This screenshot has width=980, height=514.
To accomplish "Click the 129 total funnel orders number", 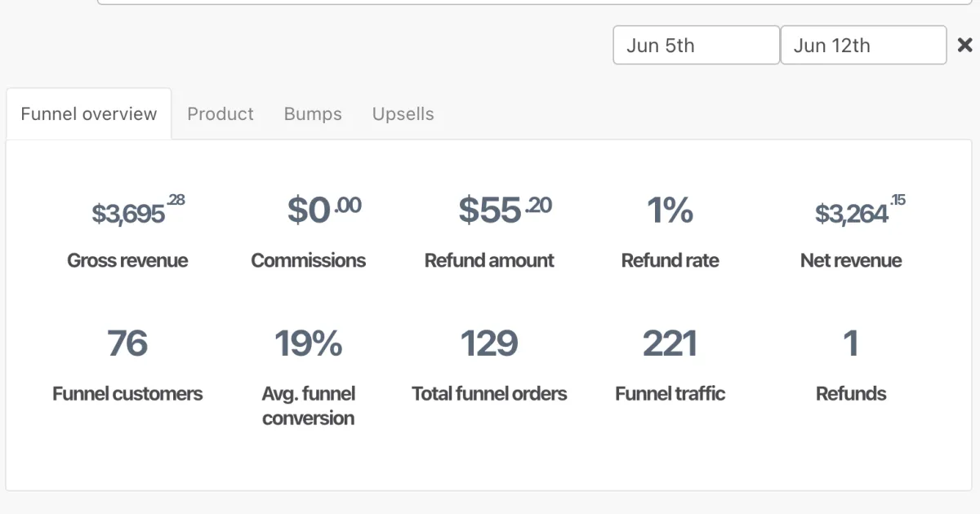I will tap(489, 343).
